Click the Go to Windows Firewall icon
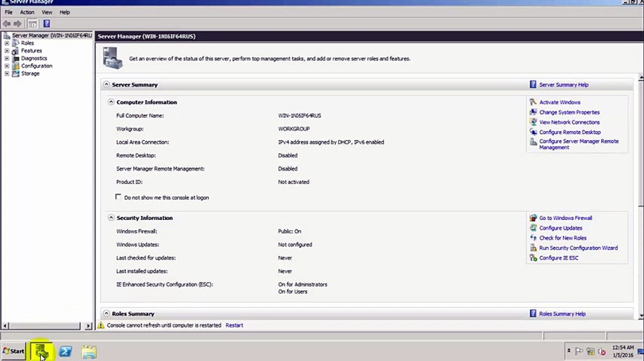 point(533,218)
